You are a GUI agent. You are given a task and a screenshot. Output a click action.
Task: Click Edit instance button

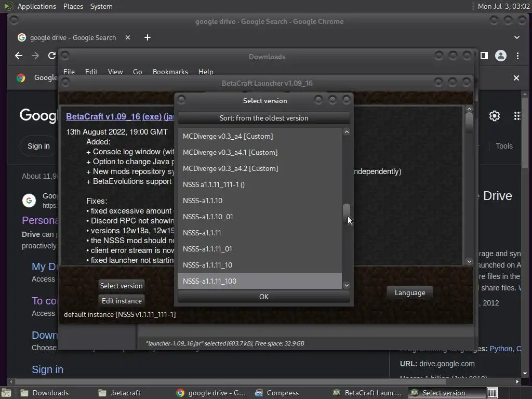click(x=122, y=301)
